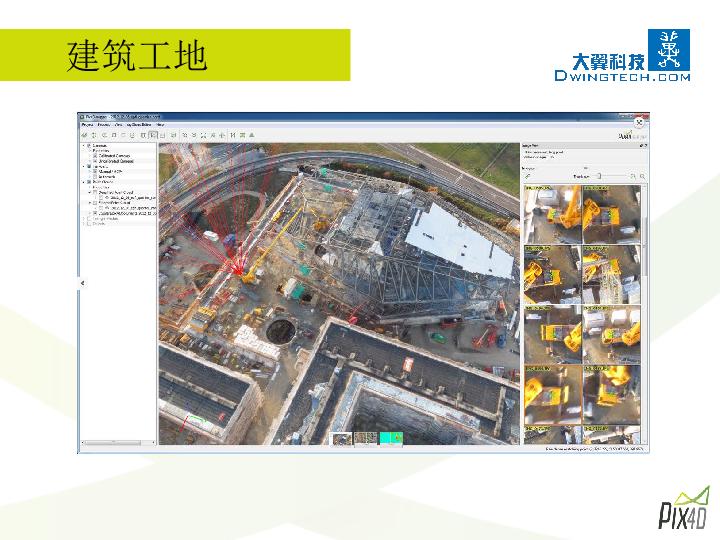Click the zoom in magnifier above the thumbnails
The width and height of the screenshot is (720, 540).
(x=643, y=176)
